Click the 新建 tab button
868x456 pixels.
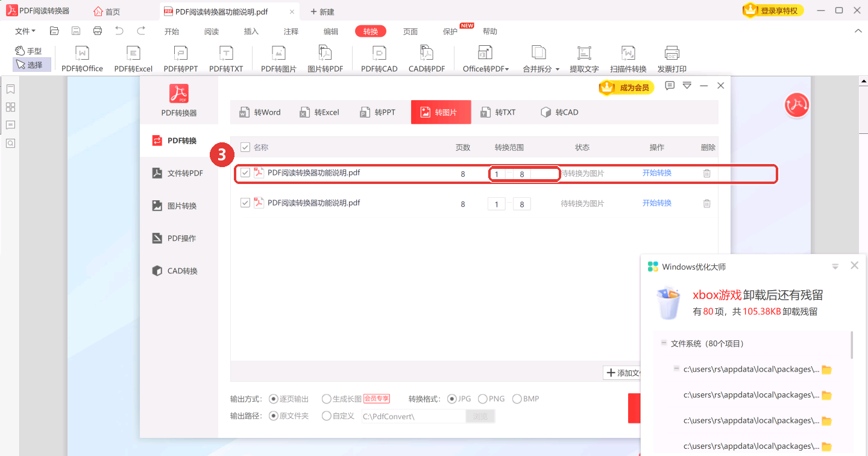tap(322, 11)
